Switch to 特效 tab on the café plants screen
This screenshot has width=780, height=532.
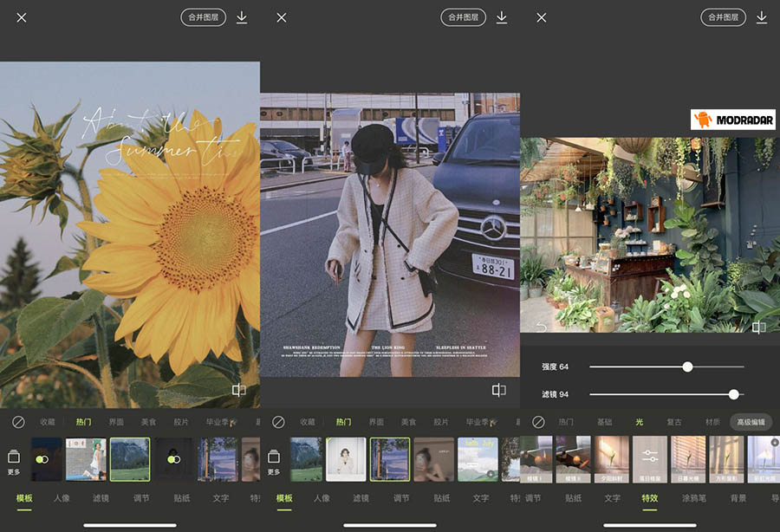[650, 497]
